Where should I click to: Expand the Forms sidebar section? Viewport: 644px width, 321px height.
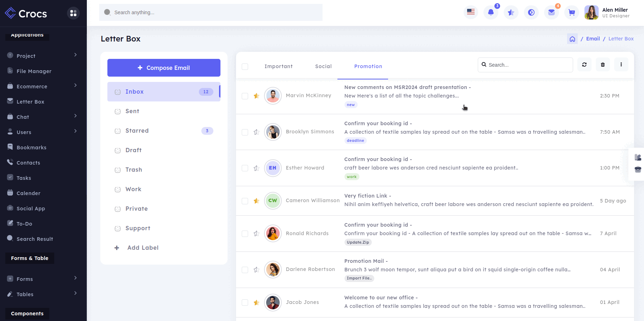pos(43,279)
